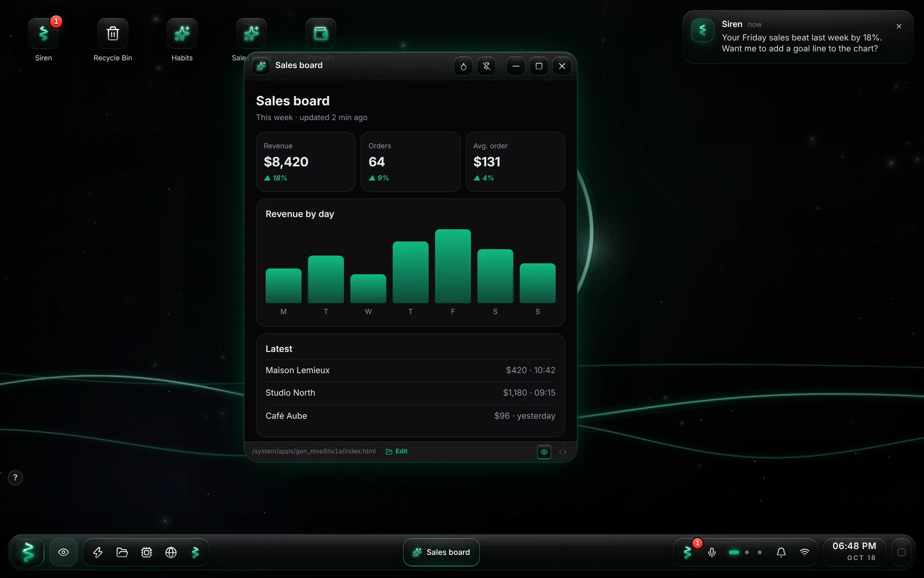Click the file path /system/apps/gen_mve6hs1a/index.html
This screenshot has height=578, width=924.
click(x=314, y=451)
